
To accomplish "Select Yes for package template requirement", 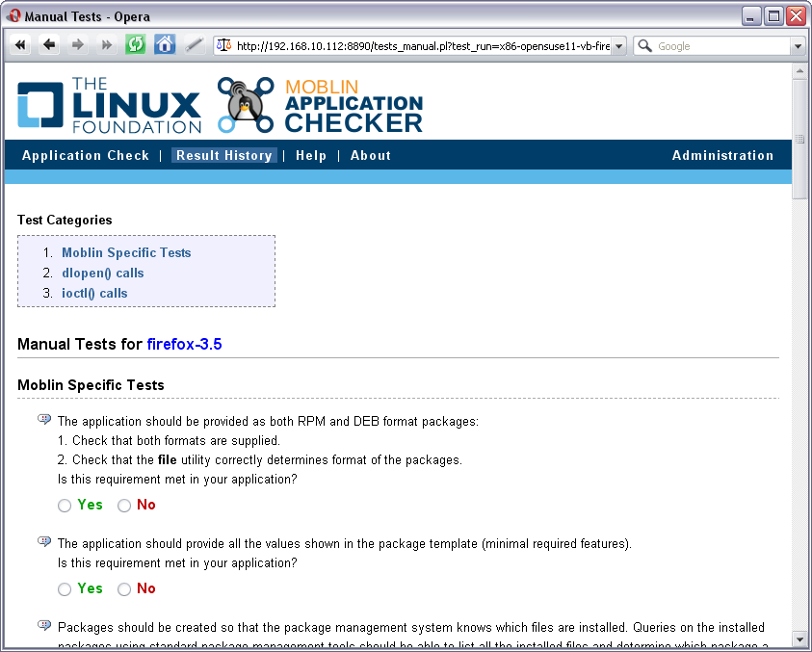I will coord(65,589).
